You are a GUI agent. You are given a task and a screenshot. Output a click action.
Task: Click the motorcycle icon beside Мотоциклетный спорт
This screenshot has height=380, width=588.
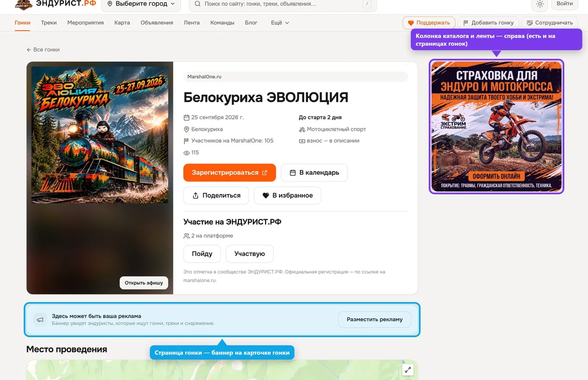302,129
